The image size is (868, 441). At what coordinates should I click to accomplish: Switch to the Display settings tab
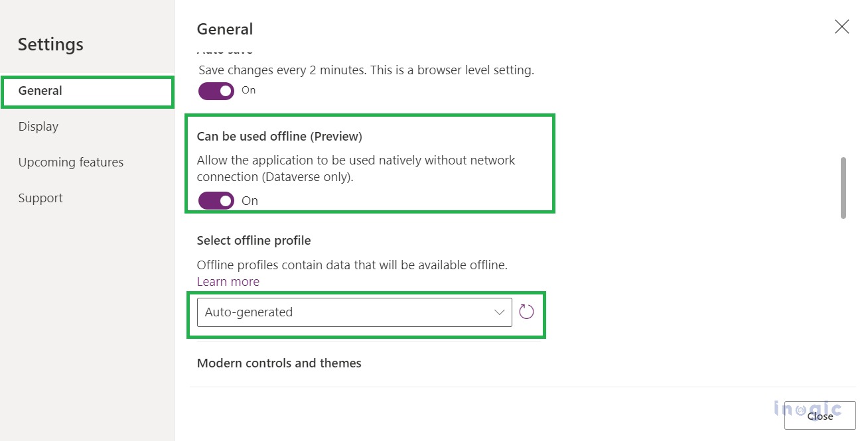pos(38,127)
